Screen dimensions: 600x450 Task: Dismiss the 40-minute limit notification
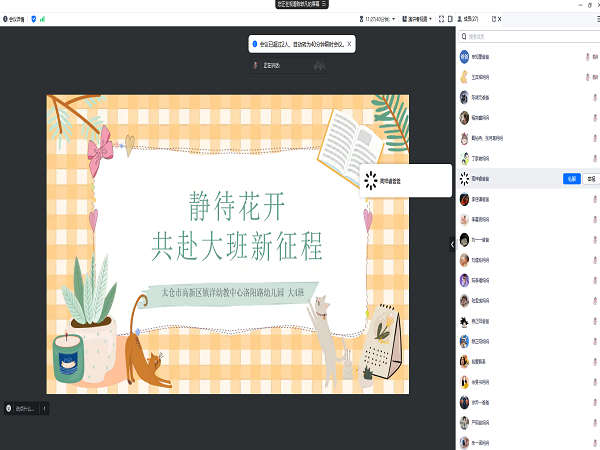pos(349,44)
